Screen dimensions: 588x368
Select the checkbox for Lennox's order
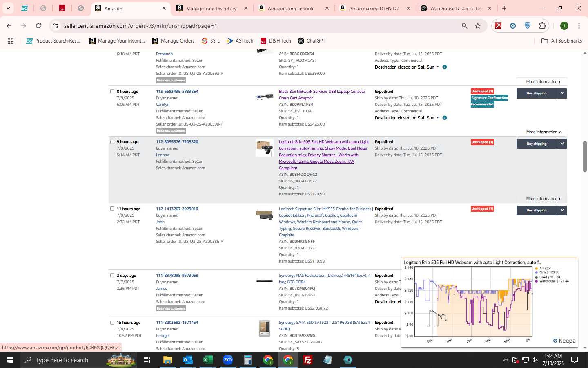(112, 141)
